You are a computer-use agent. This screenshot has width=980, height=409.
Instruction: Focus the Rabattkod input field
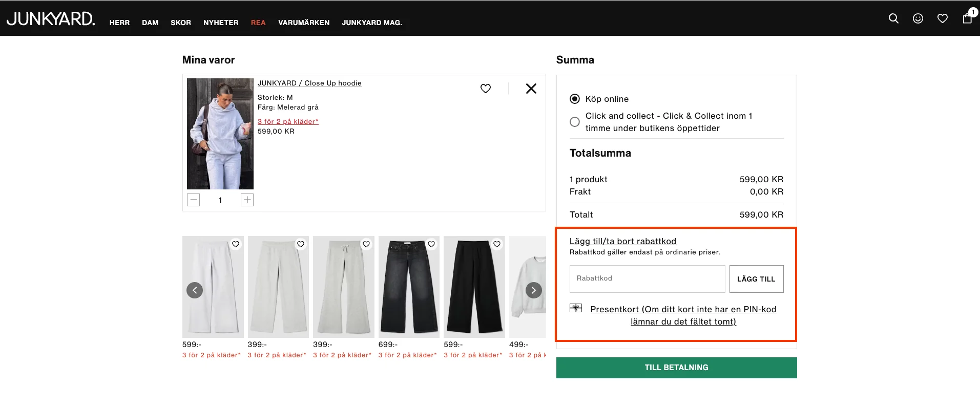point(647,279)
